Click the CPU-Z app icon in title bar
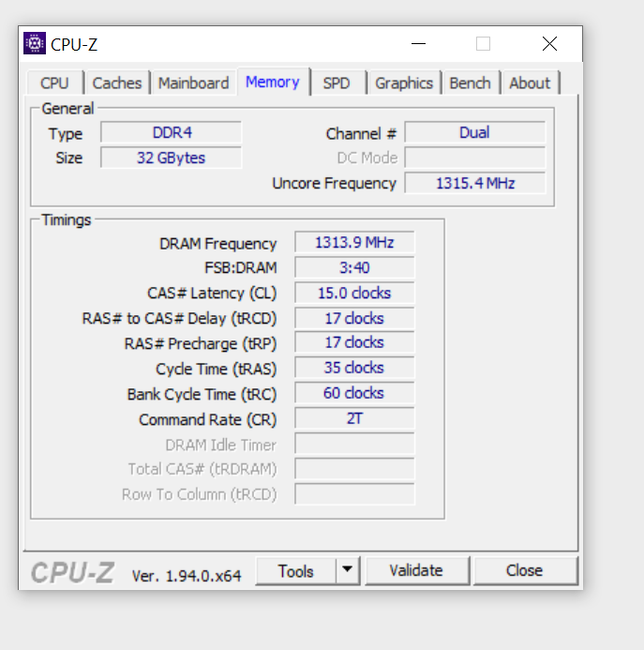Viewport: 644px width, 650px height. click(35, 43)
